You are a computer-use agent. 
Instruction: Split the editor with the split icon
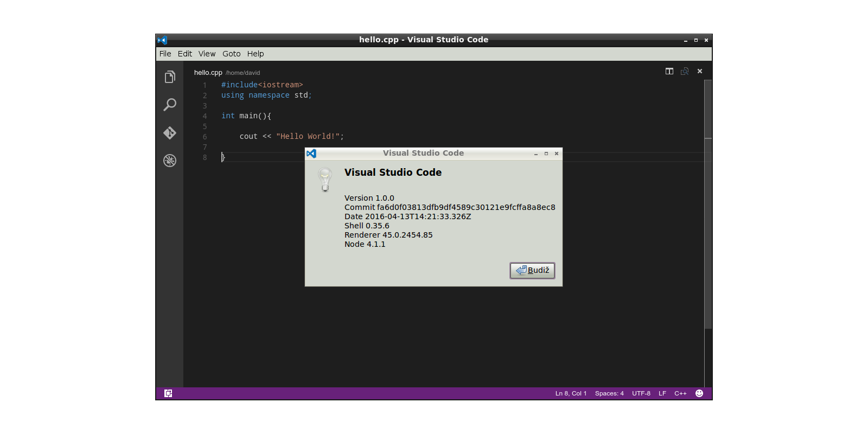pyautogui.click(x=669, y=71)
